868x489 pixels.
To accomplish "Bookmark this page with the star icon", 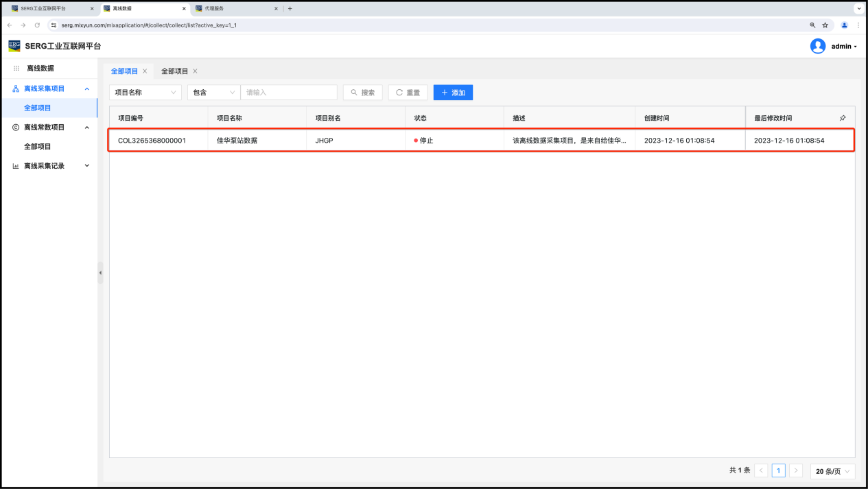I will pyautogui.click(x=825, y=25).
